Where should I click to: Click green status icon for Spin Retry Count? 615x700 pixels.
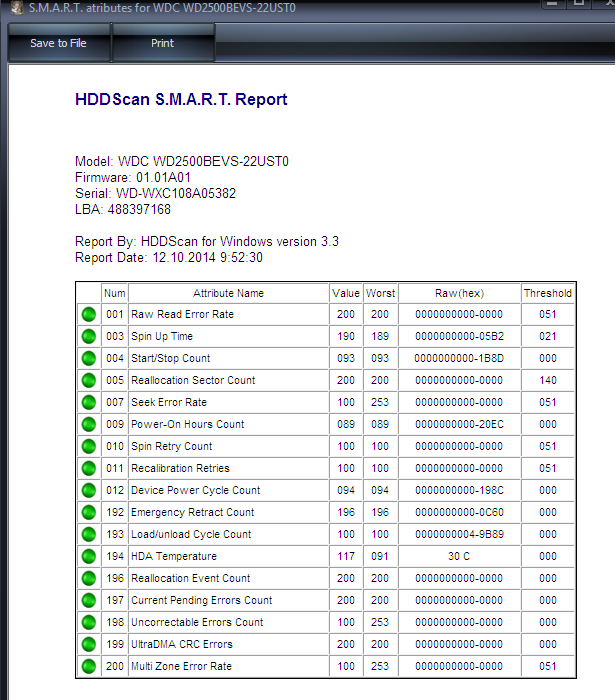pos(89,446)
